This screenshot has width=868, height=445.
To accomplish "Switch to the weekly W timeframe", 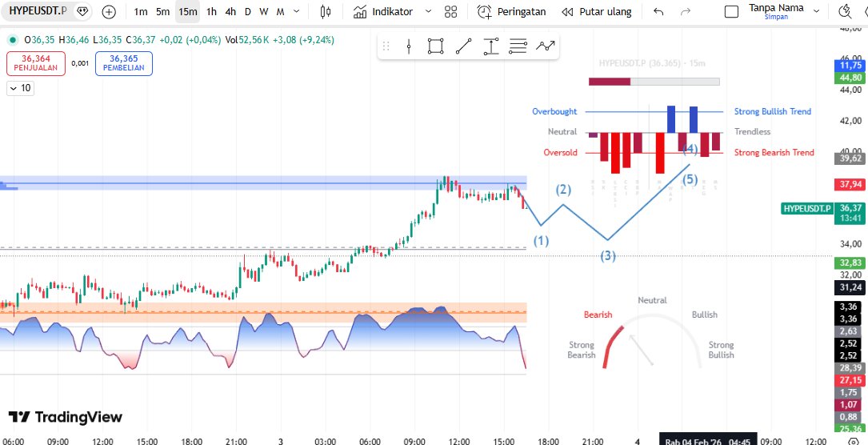I will click(263, 12).
